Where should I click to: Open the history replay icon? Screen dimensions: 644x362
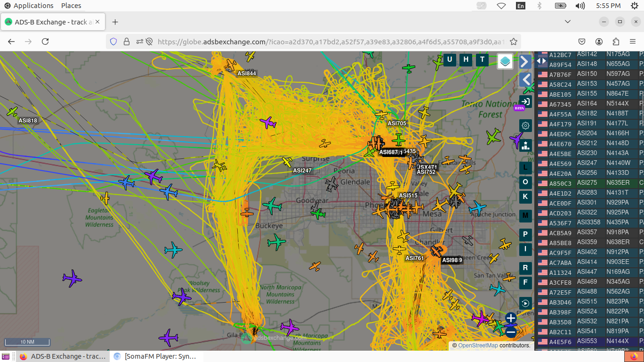[x=525, y=303]
